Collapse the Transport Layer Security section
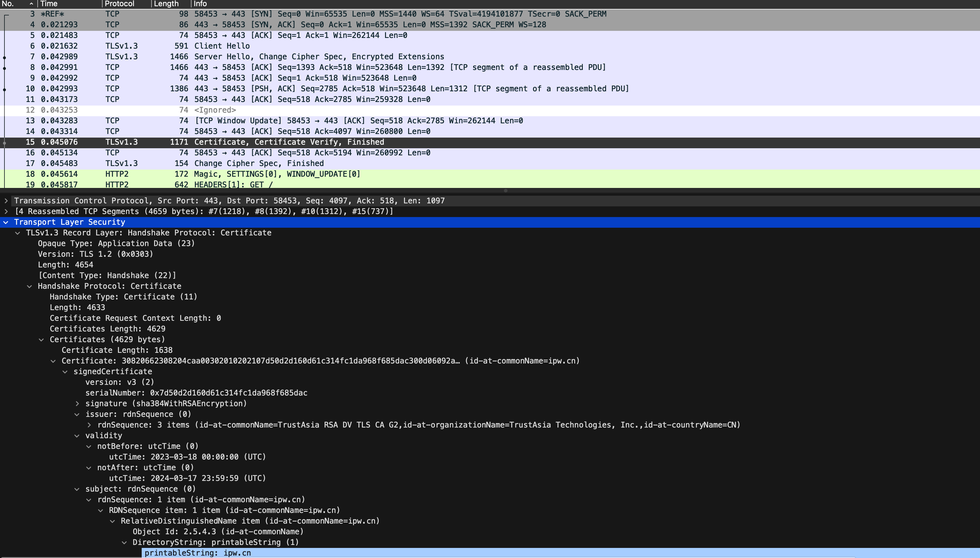Viewport: 980px width, 558px height. coord(6,222)
